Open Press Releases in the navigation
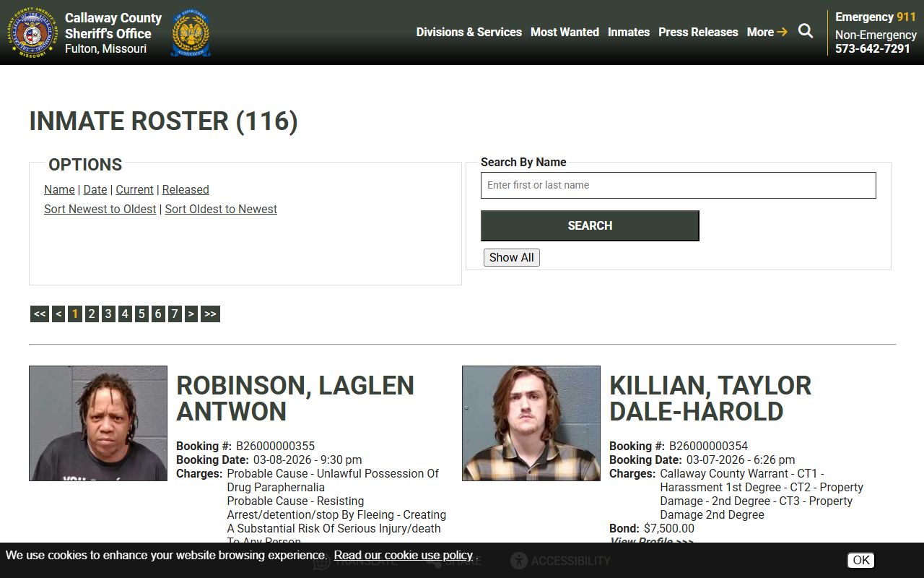Screen dimensions: 924x578 698,32
